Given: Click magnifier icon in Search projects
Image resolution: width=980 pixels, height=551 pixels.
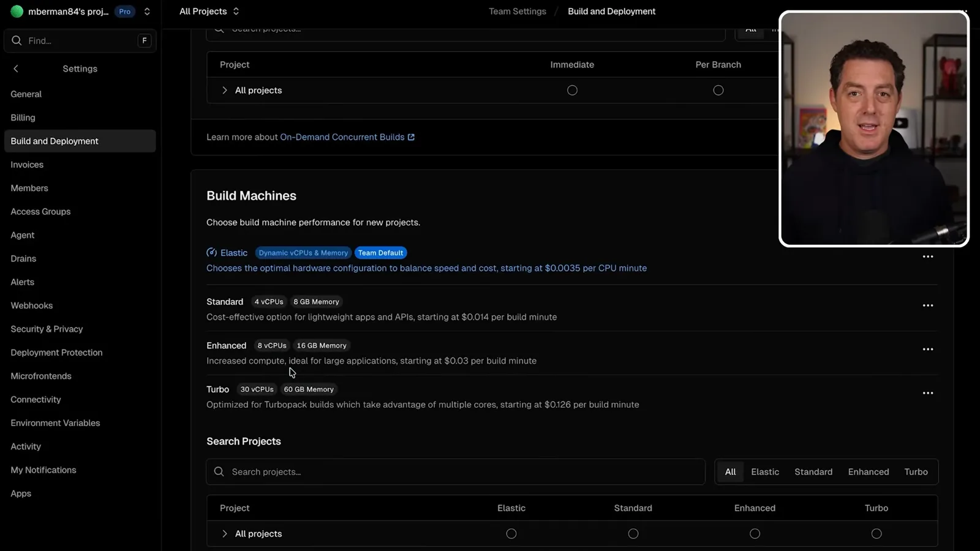Looking at the screenshot, I should (x=219, y=472).
